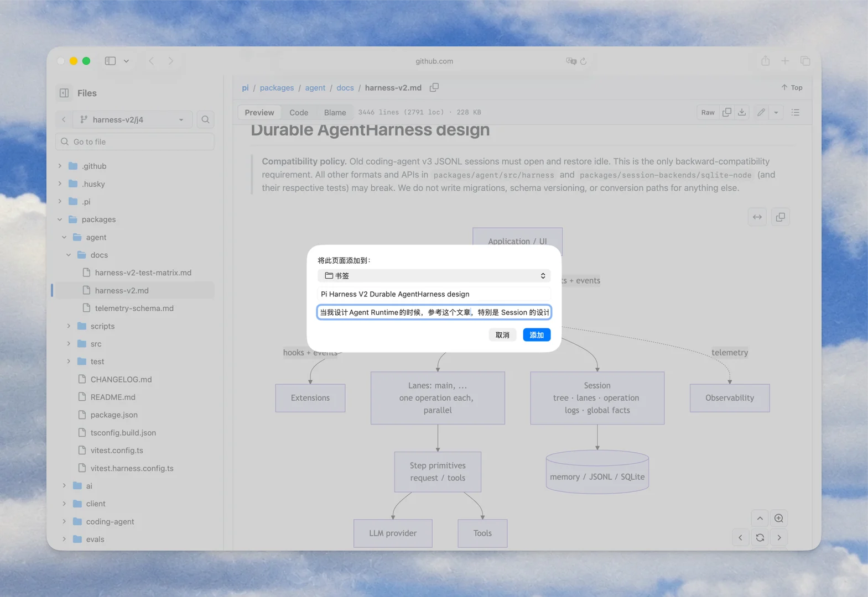Click the translate page icon
This screenshot has width=868, height=597.
[x=571, y=61]
